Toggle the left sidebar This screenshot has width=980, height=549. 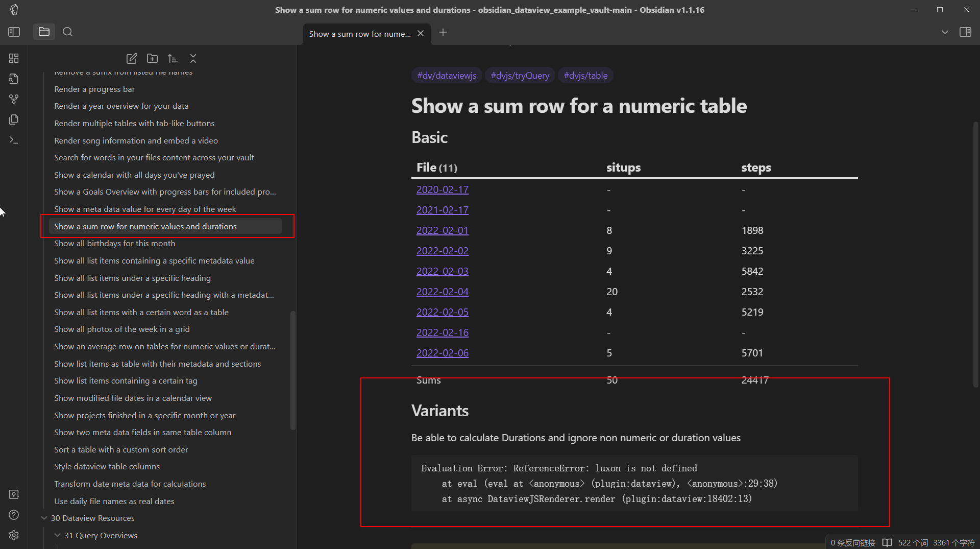click(14, 31)
